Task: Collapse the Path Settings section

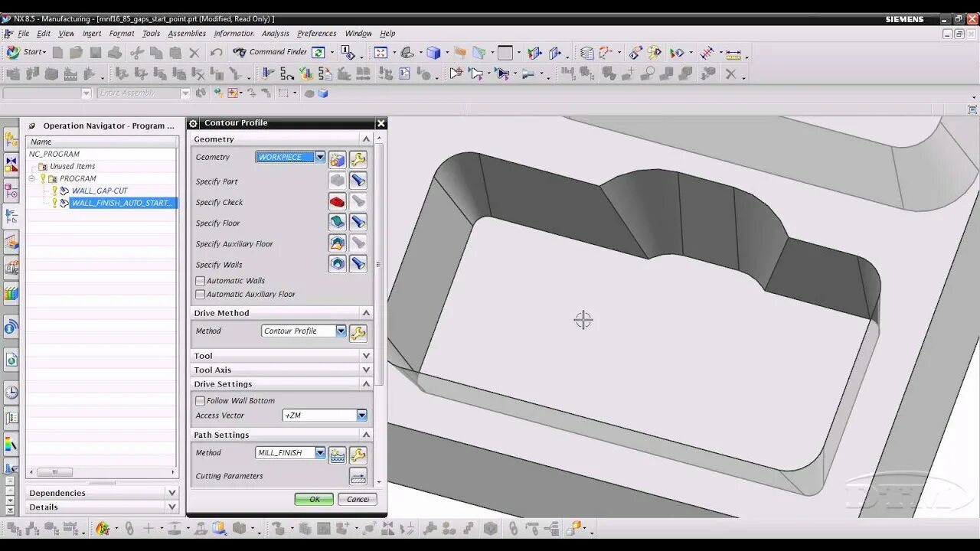Action: point(366,435)
